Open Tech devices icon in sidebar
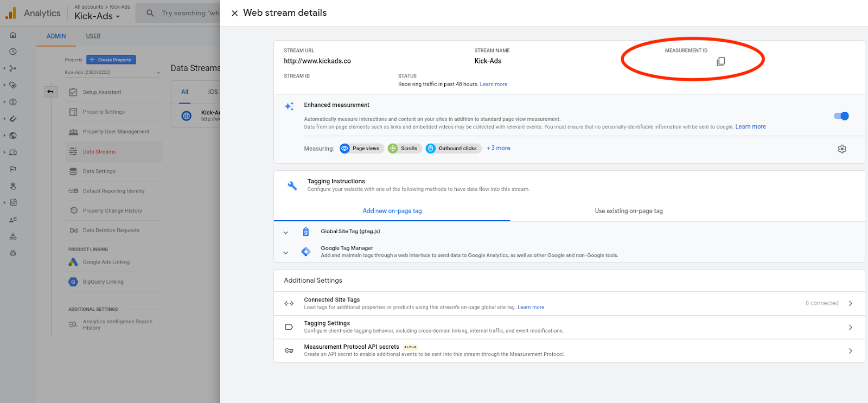Image resolution: width=868 pixels, height=403 pixels. [13, 152]
